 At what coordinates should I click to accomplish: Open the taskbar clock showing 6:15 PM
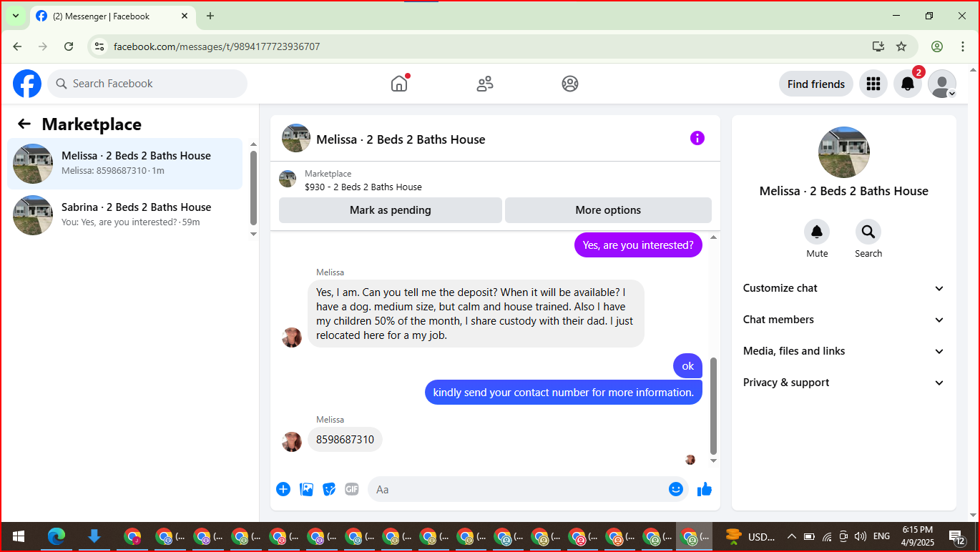917,536
